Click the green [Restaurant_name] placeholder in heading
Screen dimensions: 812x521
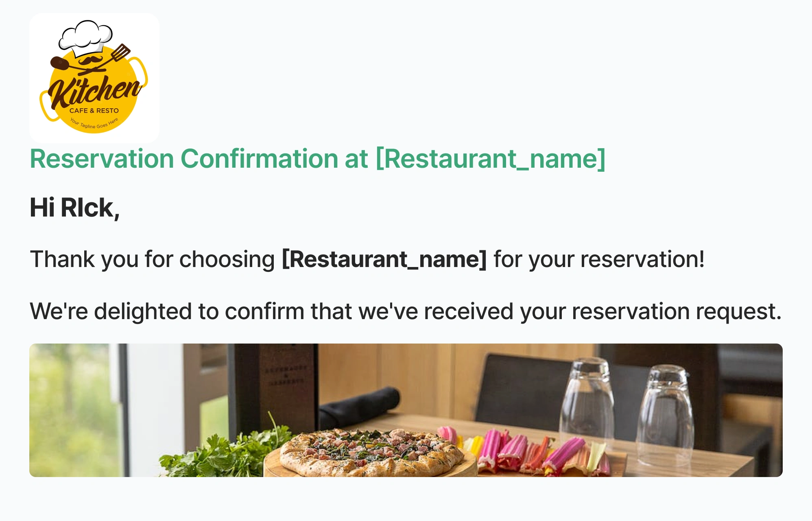[x=491, y=159]
